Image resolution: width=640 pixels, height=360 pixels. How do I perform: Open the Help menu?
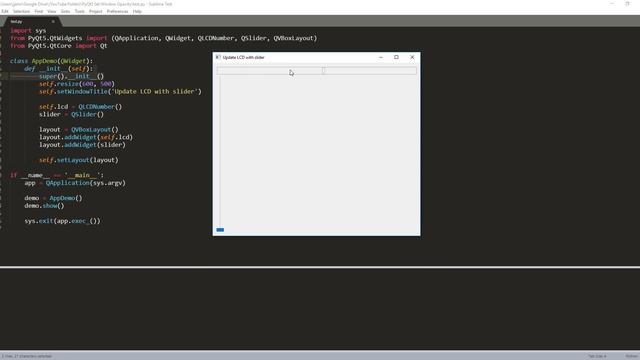click(x=137, y=11)
